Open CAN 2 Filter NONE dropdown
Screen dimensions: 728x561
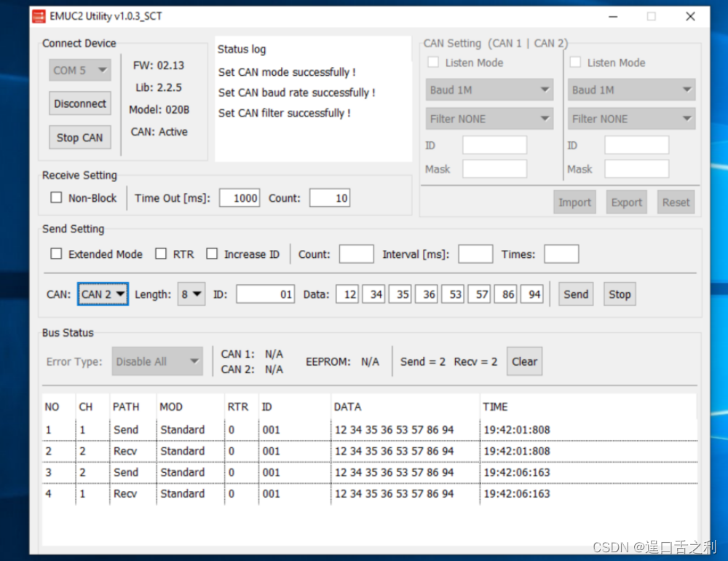tap(631, 119)
